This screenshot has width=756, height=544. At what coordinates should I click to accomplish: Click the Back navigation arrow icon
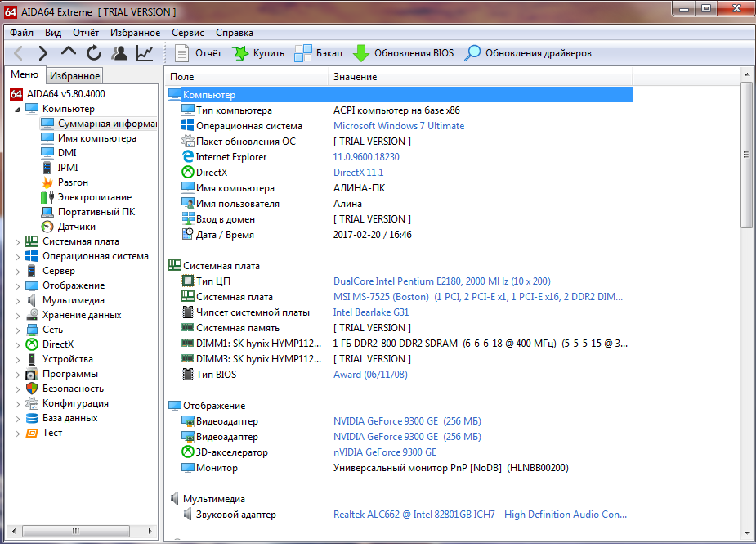[19, 53]
